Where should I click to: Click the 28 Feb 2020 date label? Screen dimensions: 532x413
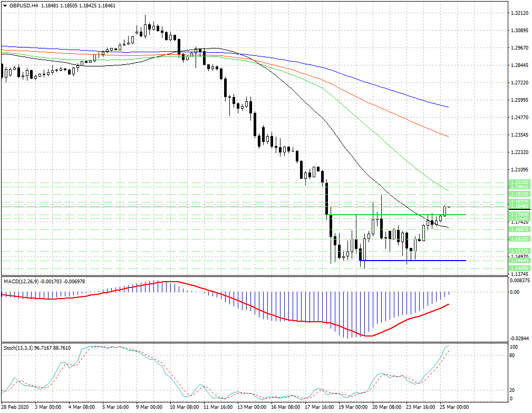pos(15,407)
